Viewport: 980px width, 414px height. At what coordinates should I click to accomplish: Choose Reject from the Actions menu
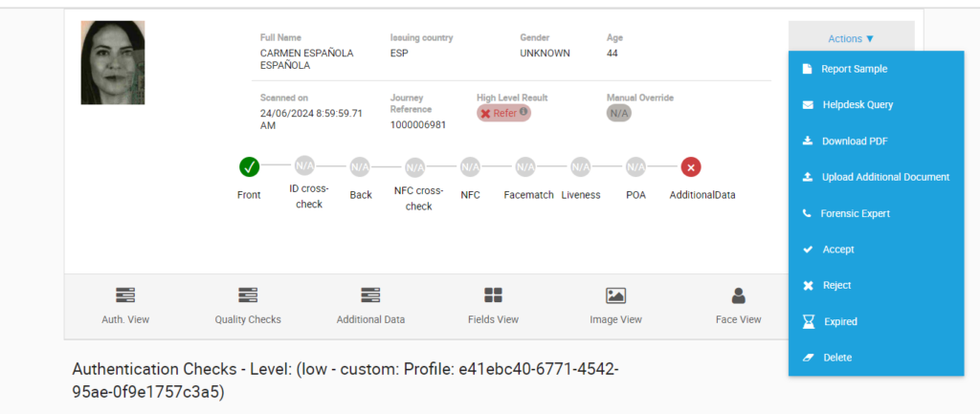click(836, 286)
